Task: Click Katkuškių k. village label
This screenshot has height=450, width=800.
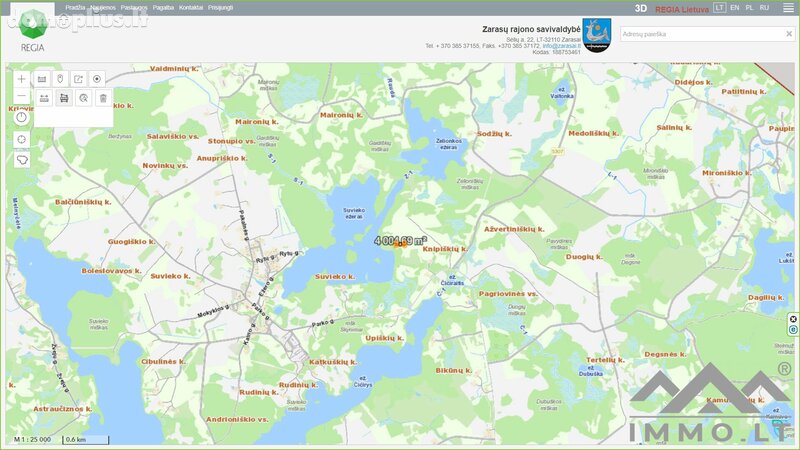Action: coord(333,362)
